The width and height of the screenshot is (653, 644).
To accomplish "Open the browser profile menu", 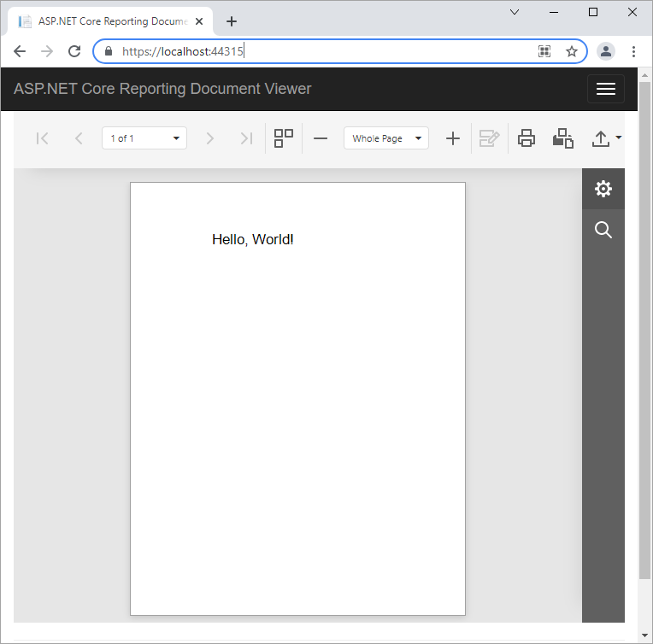I will (x=606, y=51).
